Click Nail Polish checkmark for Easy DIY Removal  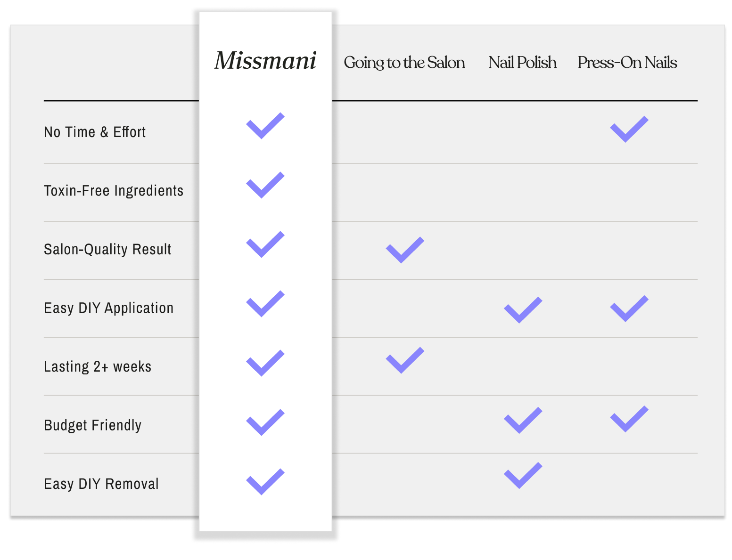[x=523, y=476]
